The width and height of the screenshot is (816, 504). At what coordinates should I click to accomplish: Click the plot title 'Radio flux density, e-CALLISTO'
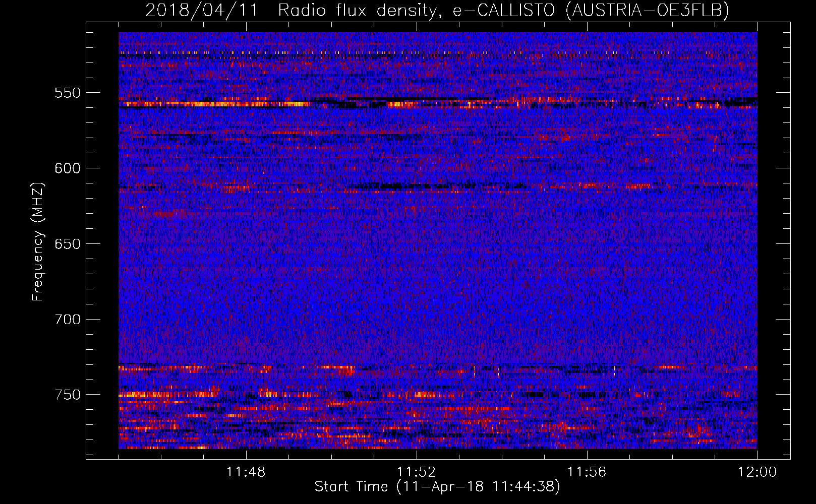tap(416, 10)
